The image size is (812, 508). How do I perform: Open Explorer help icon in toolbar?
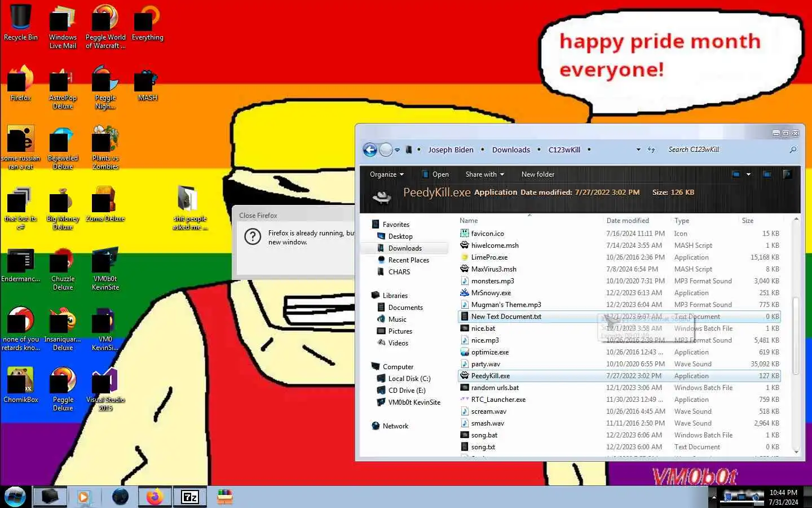787,174
